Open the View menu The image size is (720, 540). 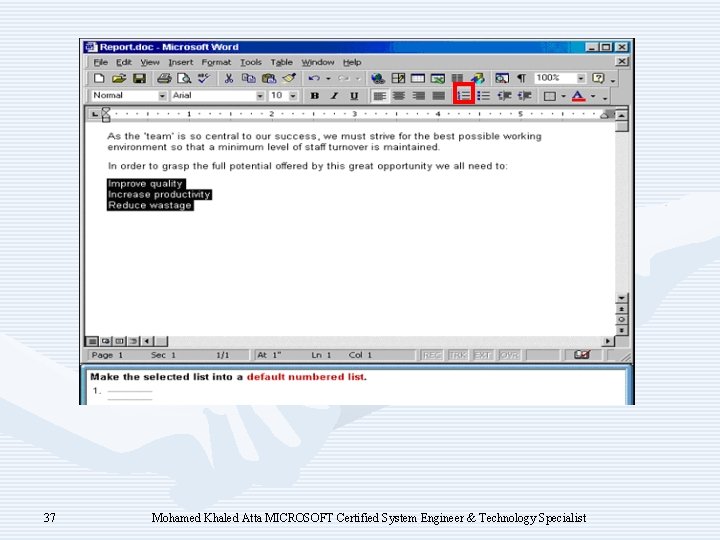click(x=150, y=62)
